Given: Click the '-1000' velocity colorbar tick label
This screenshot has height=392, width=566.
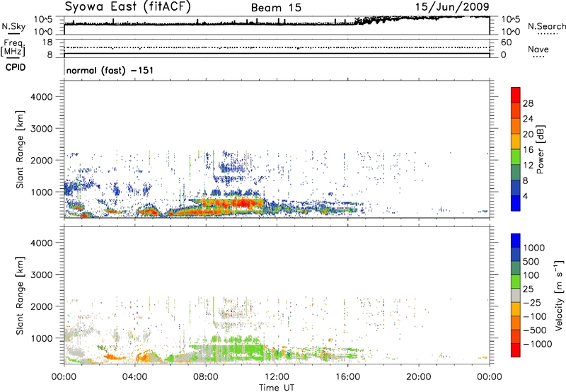Looking at the screenshot, I should click(537, 344).
